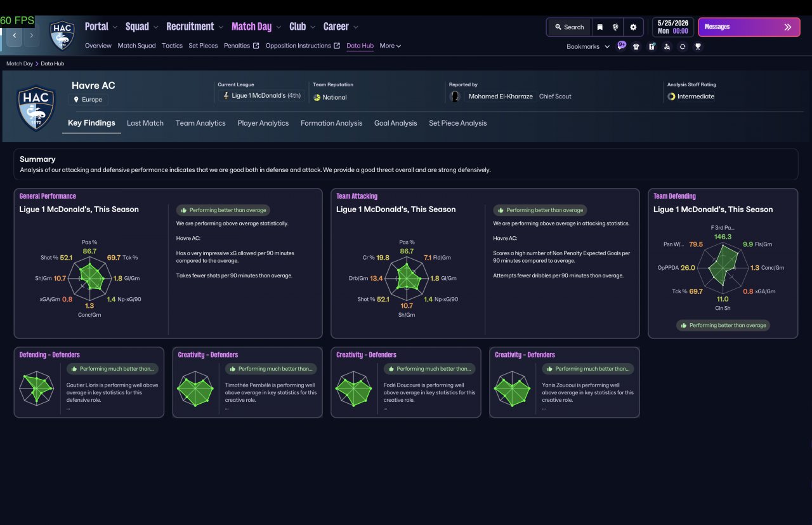Viewport: 812px width, 525px height.
Task: Click the National reputation icon
Action: pos(317,97)
